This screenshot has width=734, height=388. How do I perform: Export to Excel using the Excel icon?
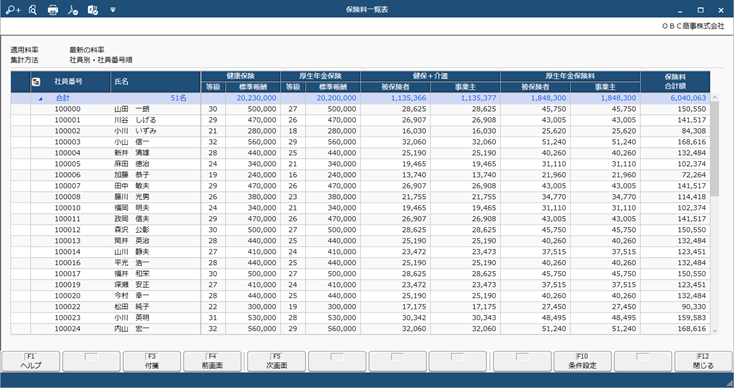(x=93, y=10)
